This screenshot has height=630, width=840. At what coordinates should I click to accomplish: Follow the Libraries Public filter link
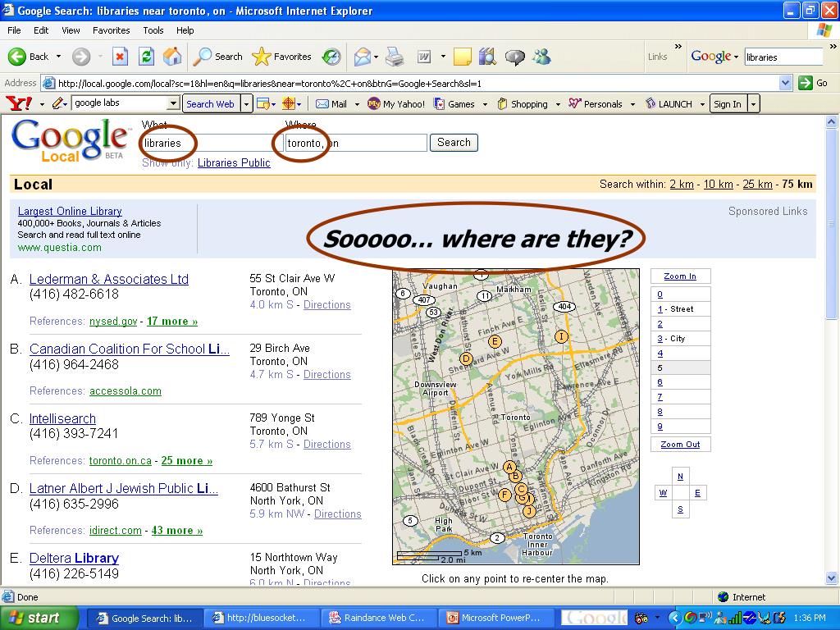[234, 163]
